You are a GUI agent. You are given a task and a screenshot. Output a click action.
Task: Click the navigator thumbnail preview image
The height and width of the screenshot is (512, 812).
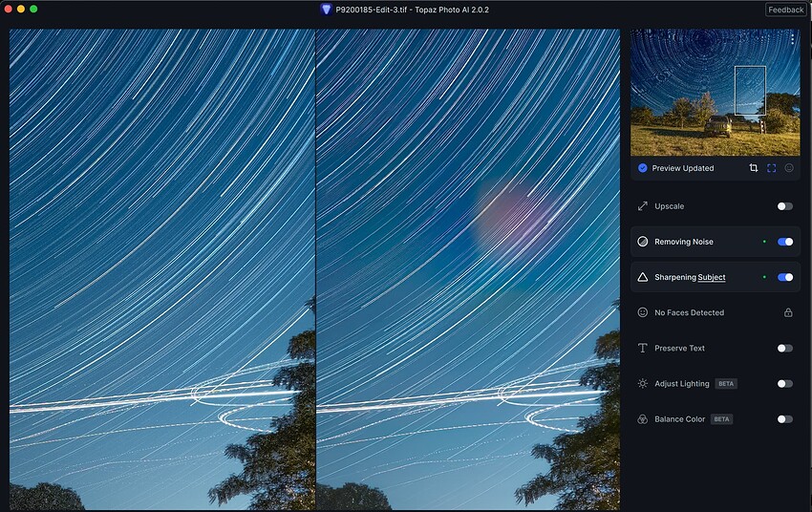tap(716, 92)
